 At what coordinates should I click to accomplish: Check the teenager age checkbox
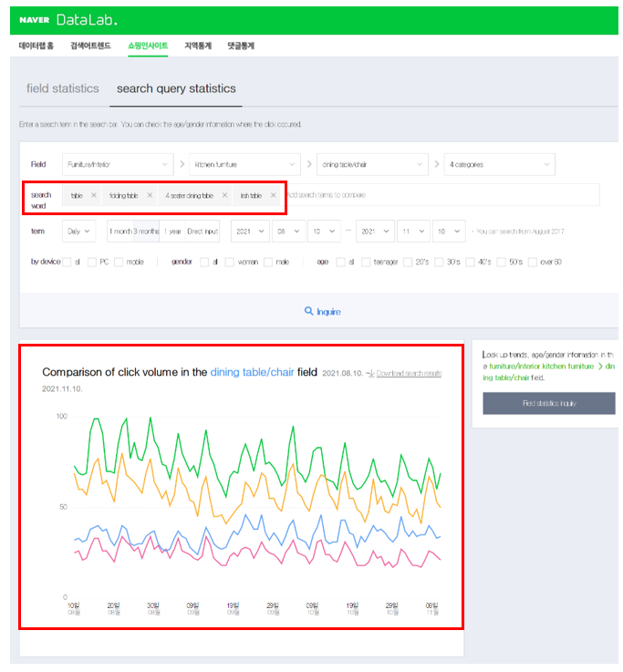click(x=366, y=263)
